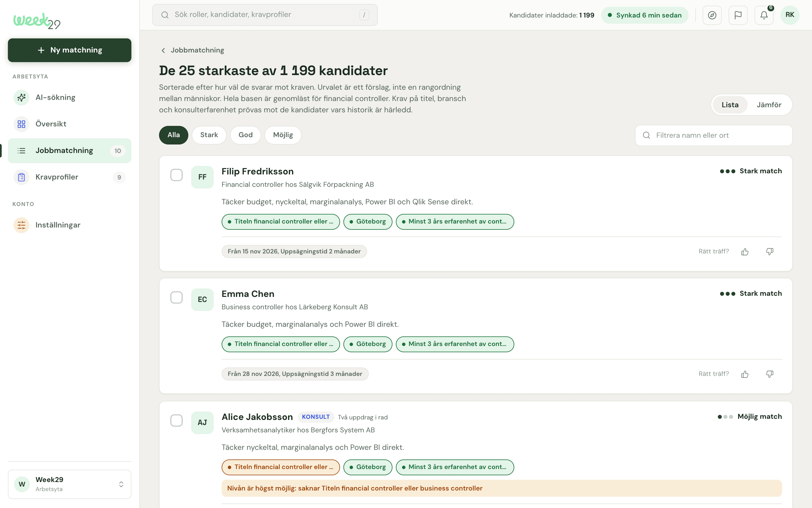The height and width of the screenshot is (508, 812).
Task: Click the FF avatar of Filip Fredriksson
Action: (x=202, y=177)
